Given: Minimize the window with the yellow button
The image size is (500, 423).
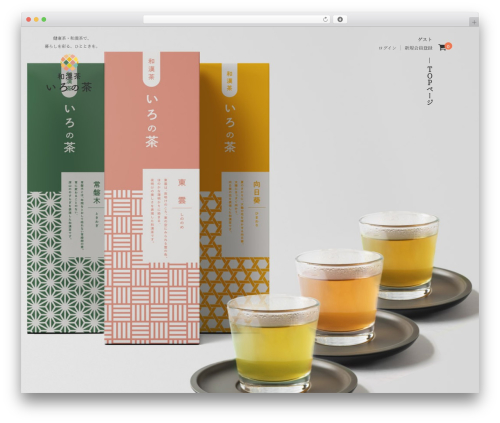Looking at the screenshot, I should click(x=36, y=20).
